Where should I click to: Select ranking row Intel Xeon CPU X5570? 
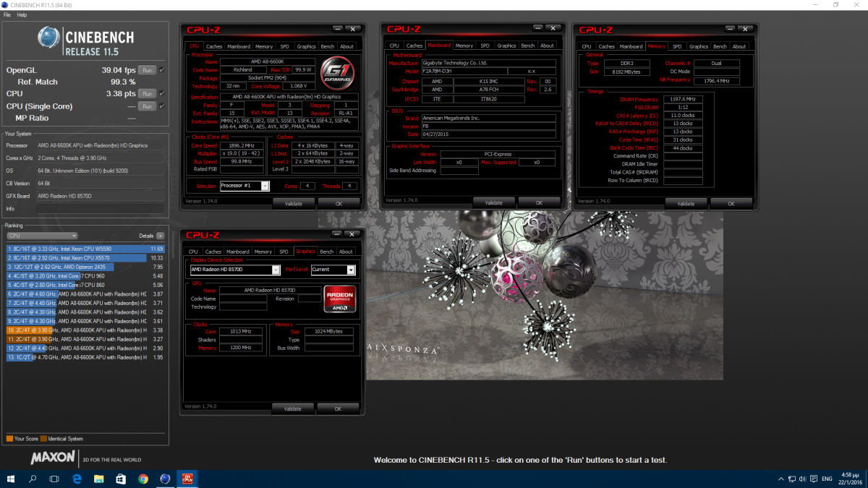click(x=85, y=257)
